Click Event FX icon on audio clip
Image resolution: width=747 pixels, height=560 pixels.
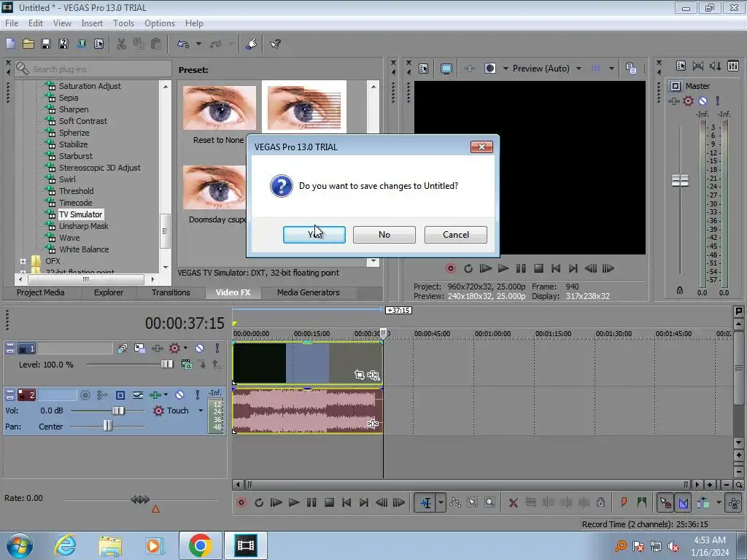(x=373, y=423)
